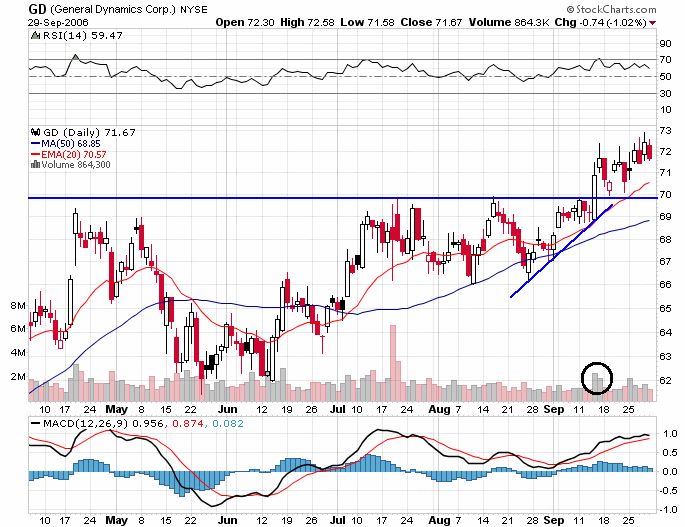Click the 8M label on the volume scale
This screenshot has height=527, width=685.
pyautogui.click(x=18, y=305)
